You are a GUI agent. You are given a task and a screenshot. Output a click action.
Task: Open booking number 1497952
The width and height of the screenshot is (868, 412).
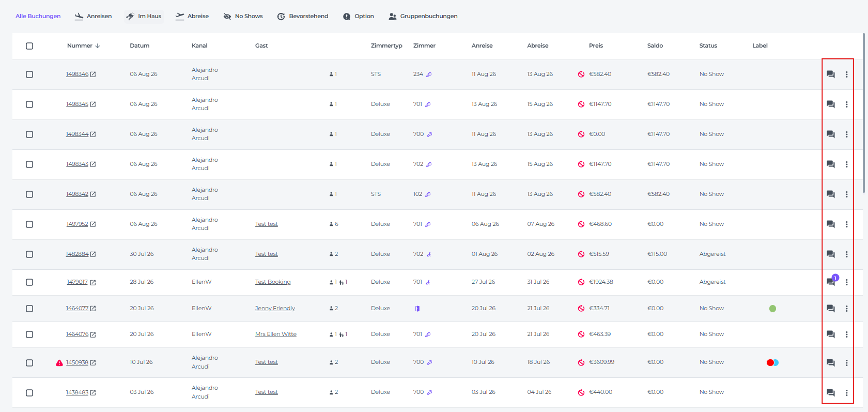[x=77, y=224]
